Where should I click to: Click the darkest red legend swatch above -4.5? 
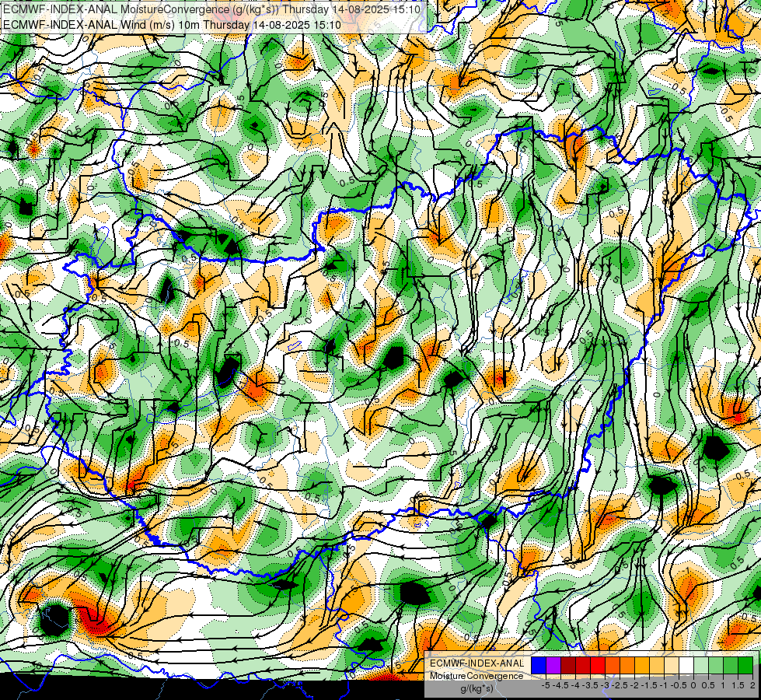pos(568,665)
